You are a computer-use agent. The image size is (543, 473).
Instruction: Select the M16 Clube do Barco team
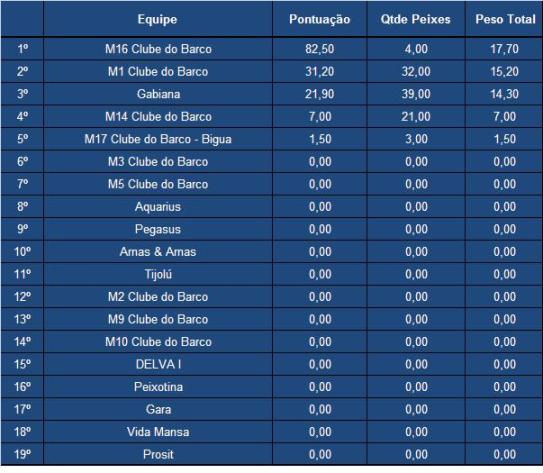click(158, 49)
